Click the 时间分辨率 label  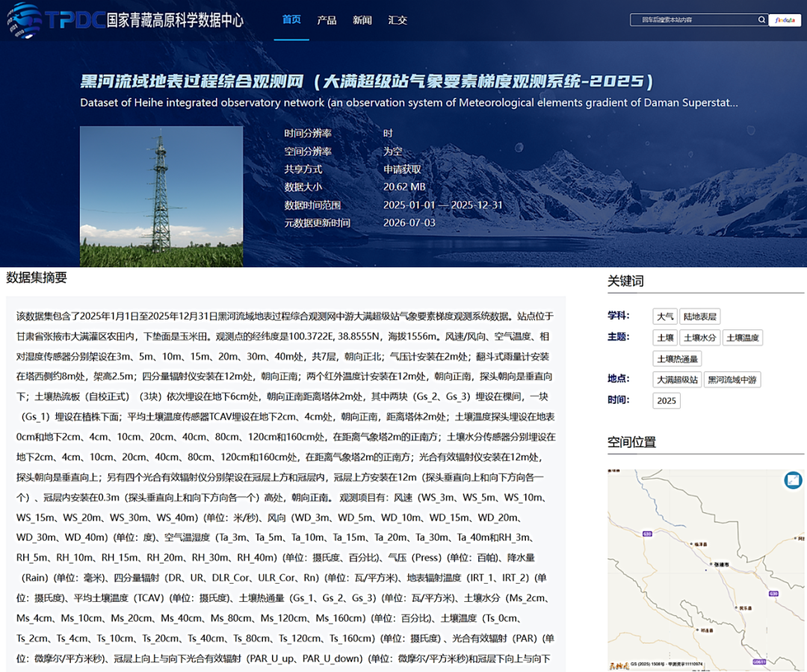[308, 133]
